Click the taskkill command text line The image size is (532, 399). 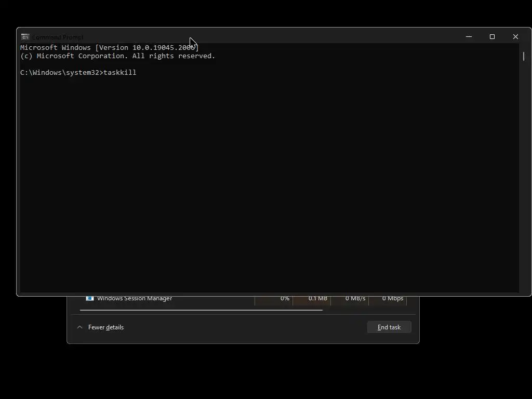pos(78,73)
